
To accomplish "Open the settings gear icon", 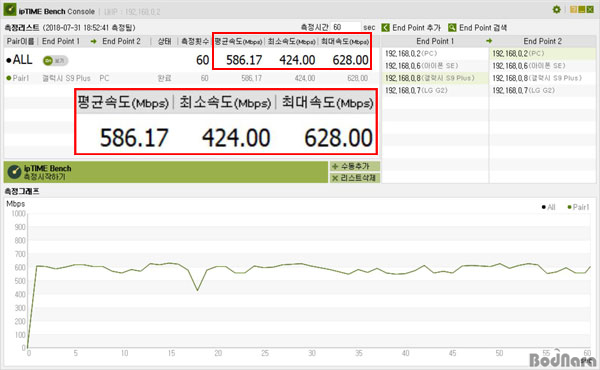I will pyautogui.click(x=556, y=10).
